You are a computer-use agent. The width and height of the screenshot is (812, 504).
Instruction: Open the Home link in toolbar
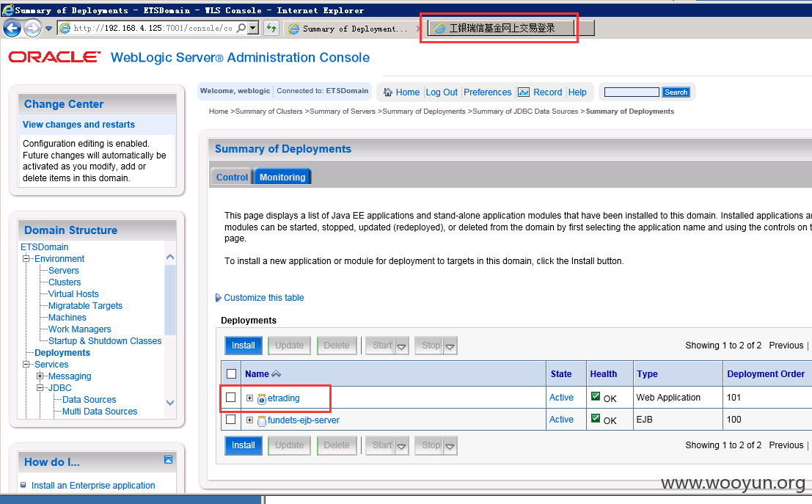coord(408,92)
